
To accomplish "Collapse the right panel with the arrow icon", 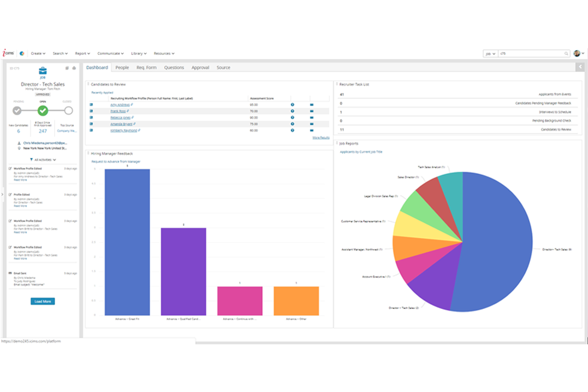I will click(579, 67).
